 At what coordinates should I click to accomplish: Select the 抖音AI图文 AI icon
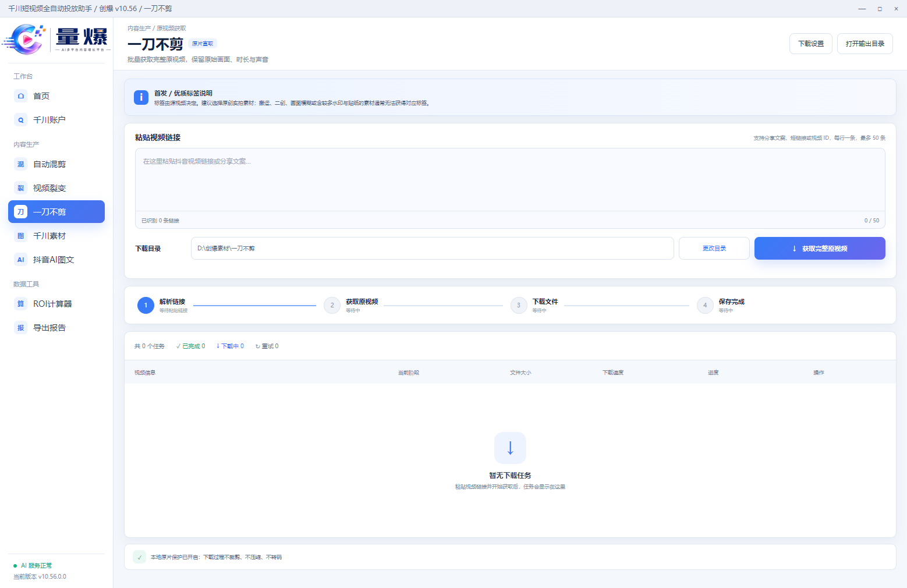point(21,260)
